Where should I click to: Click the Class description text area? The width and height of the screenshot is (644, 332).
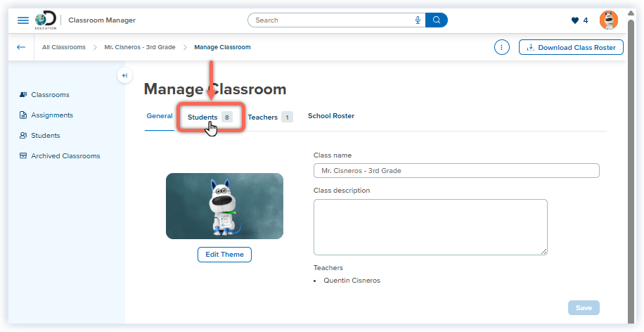[430, 227]
